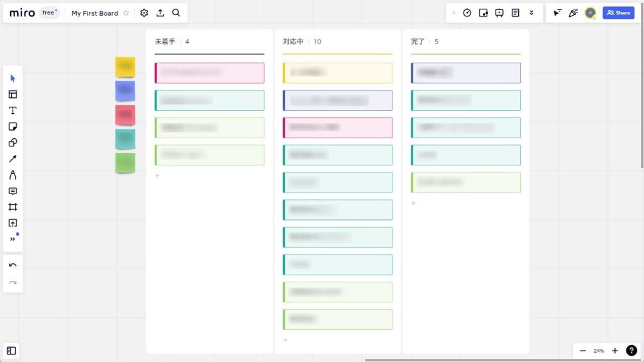
Task: Click the miro logo
Action: click(22, 13)
